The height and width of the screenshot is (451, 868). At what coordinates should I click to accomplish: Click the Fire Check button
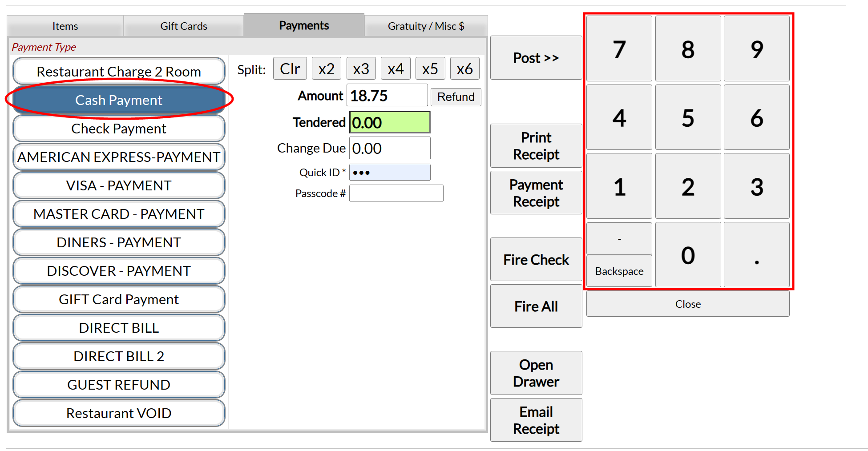click(x=536, y=259)
